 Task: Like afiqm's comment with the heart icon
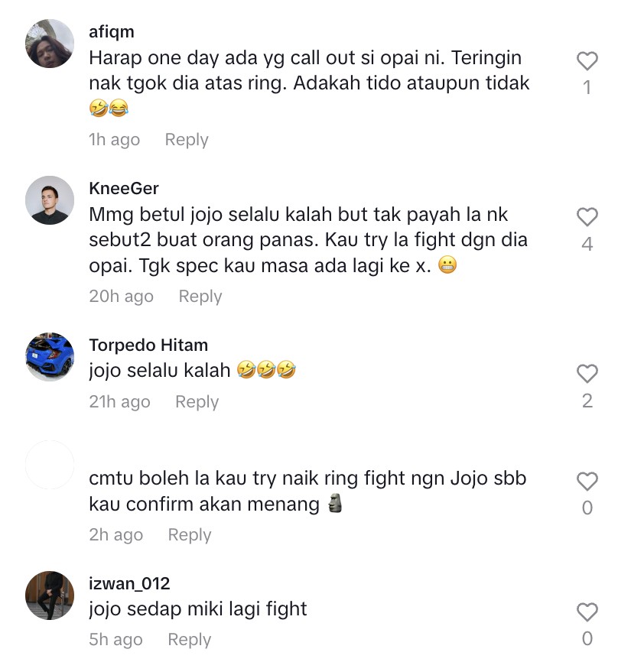(587, 61)
